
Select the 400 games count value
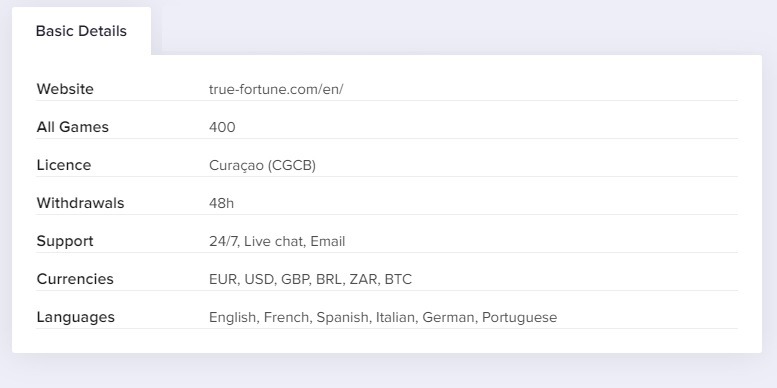pyautogui.click(x=222, y=127)
